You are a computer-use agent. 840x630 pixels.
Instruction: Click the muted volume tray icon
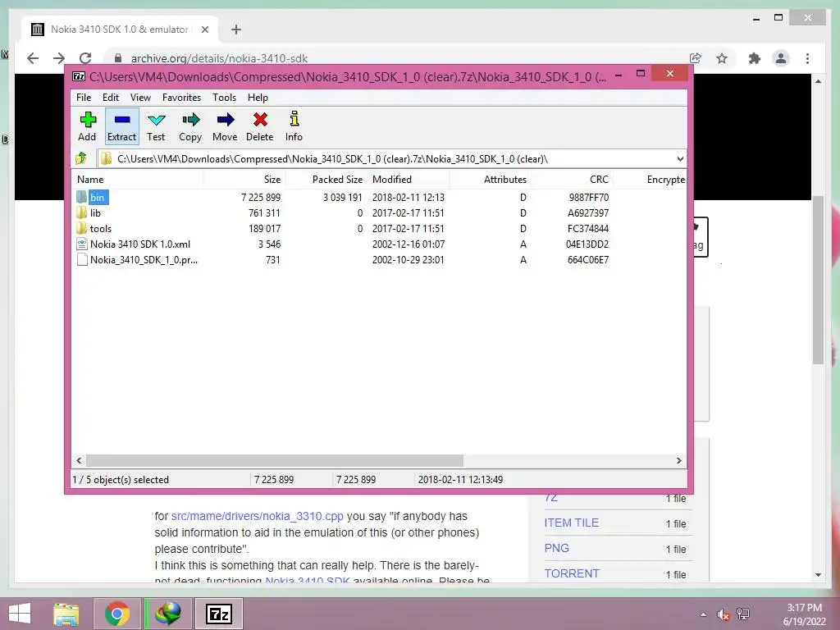[x=724, y=614]
